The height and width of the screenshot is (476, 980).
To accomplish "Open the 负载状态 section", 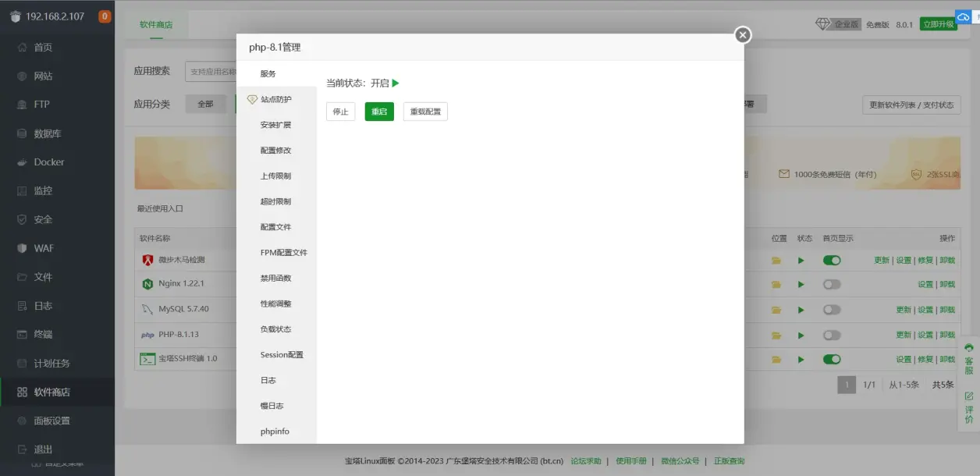I will (277, 329).
